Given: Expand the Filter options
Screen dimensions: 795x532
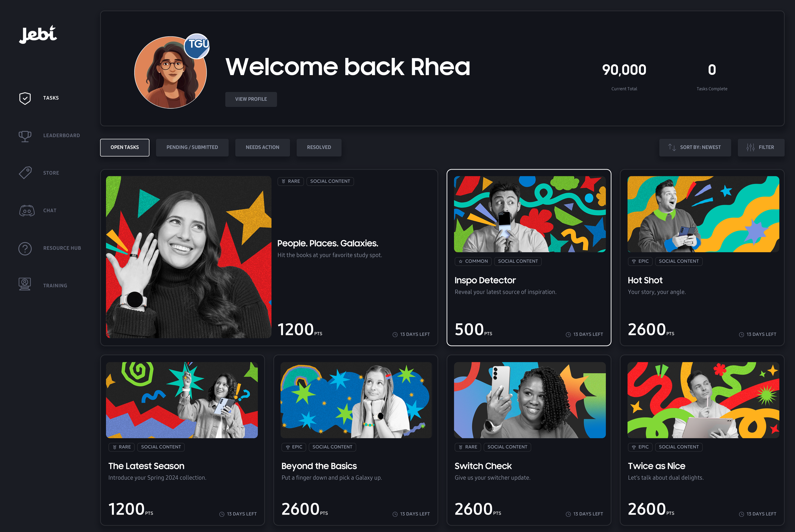Looking at the screenshot, I should click(760, 148).
